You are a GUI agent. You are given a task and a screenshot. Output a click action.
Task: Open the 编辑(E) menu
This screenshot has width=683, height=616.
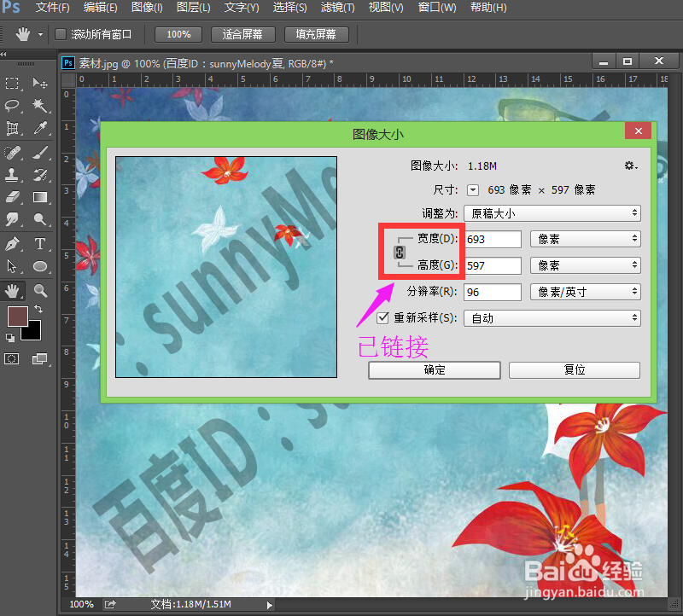(100, 8)
